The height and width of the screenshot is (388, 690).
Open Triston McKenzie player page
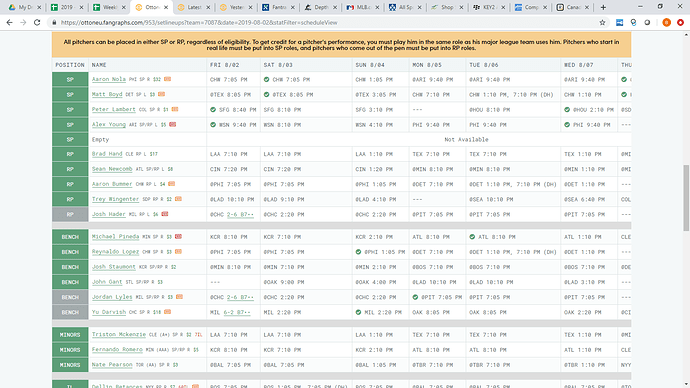point(119,334)
